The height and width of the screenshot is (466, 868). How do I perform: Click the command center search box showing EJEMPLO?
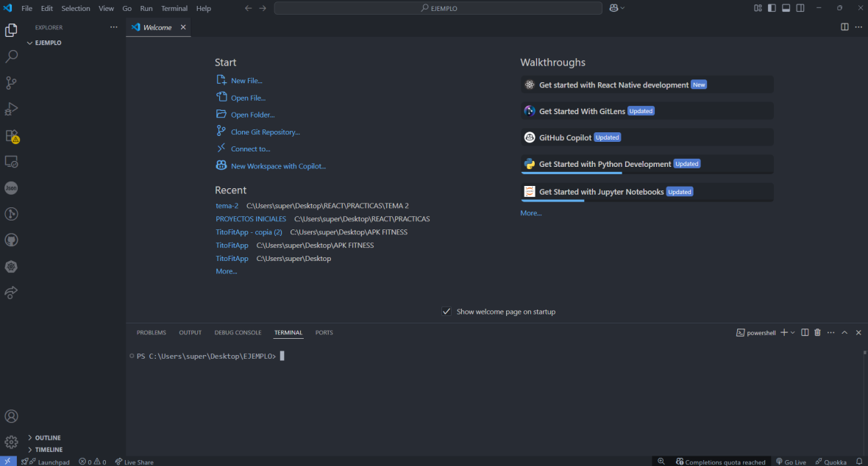pyautogui.click(x=438, y=8)
